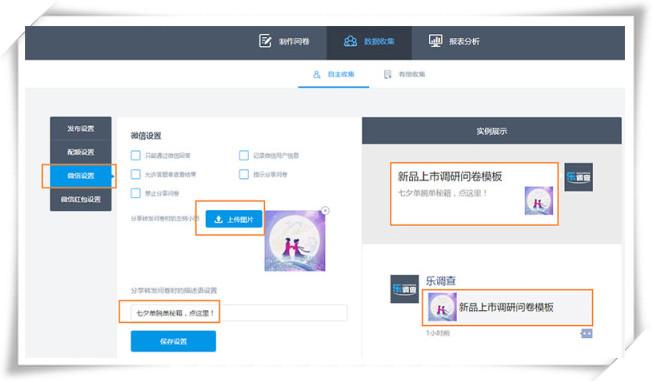Click the document icon beside 有偿收集
652x381 pixels.
[x=388, y=74]
